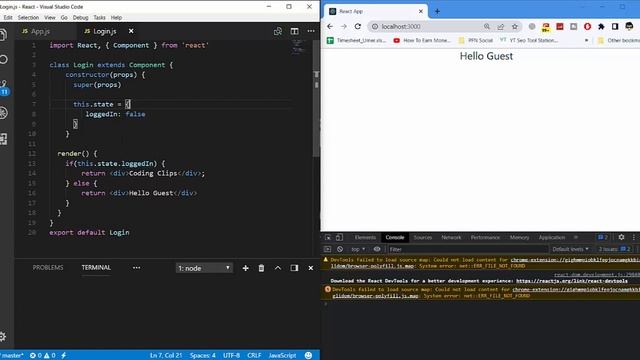The height and width of the screenshot is (360, 640).
Task: Close the Login.js editor tab
Action: [x=131, y=31]
